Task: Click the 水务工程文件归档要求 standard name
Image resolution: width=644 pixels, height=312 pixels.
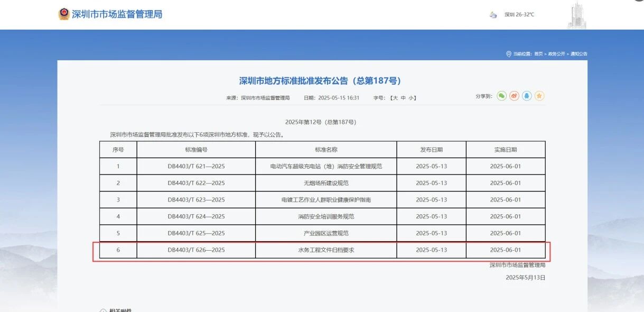Action: 326,250
